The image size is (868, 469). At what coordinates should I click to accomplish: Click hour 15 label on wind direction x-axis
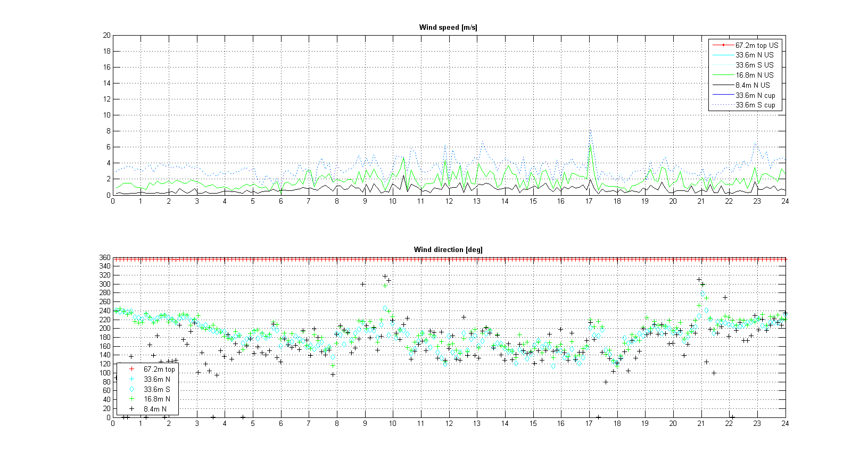coord(533,424)
